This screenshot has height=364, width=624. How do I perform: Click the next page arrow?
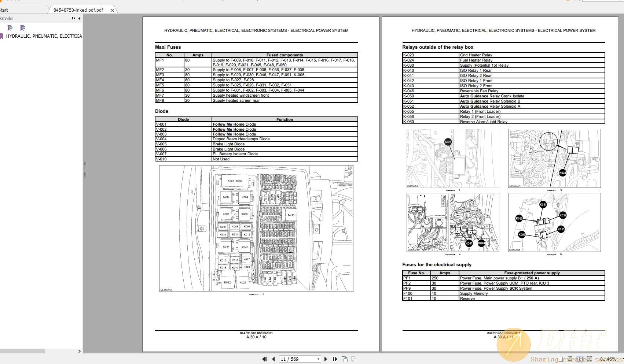[326, 359]
